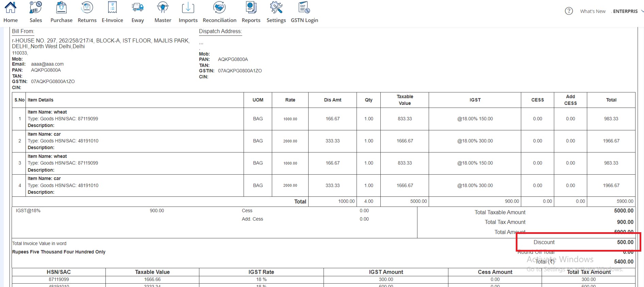Select the Master menu label

pos(163,20)
